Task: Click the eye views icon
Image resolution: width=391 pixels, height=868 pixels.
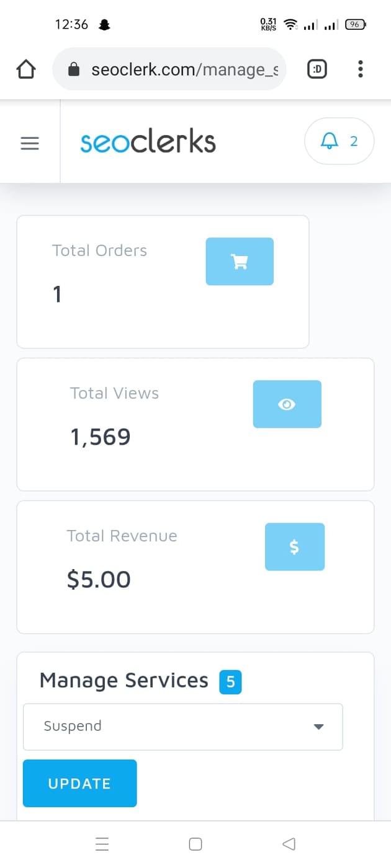Action: (x=287, y=404)
